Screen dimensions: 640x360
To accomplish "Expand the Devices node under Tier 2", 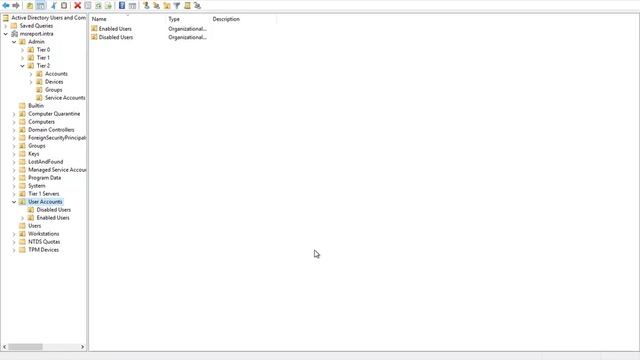I will click(31, 82).
